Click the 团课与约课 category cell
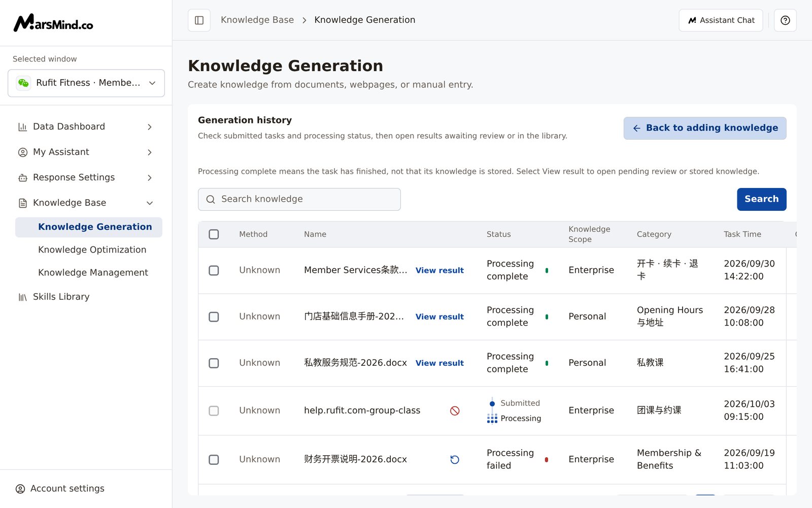Image resolution: width=812 pixels, height=508 pixels. tap(659, 410)
